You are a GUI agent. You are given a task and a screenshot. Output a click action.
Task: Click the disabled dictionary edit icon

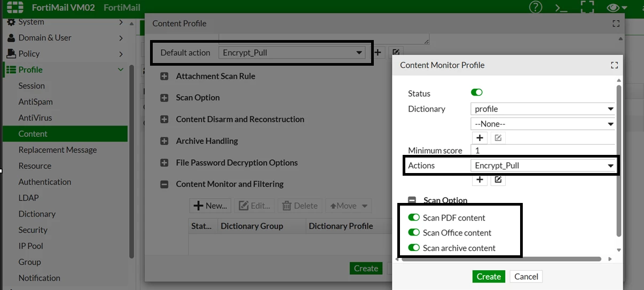(498, 138)
